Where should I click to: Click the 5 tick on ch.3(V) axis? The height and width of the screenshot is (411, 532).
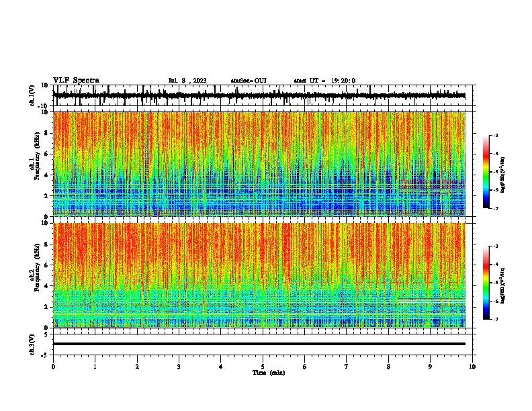pos(47,334)
